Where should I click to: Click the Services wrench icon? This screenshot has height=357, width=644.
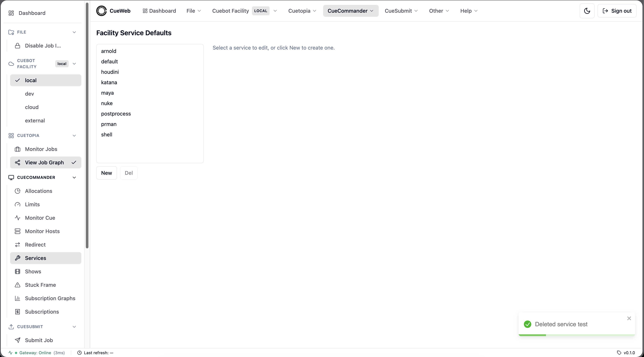[18, 258]
